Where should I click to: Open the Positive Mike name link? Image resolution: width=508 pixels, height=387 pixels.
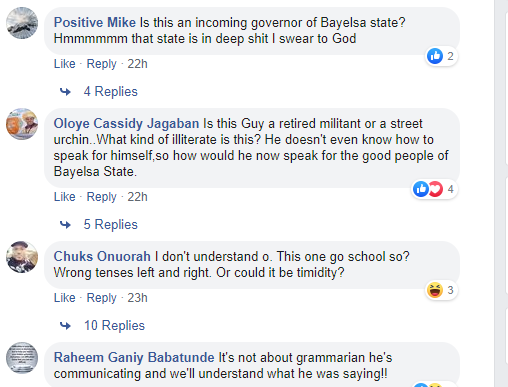click(x=95, y=22)
